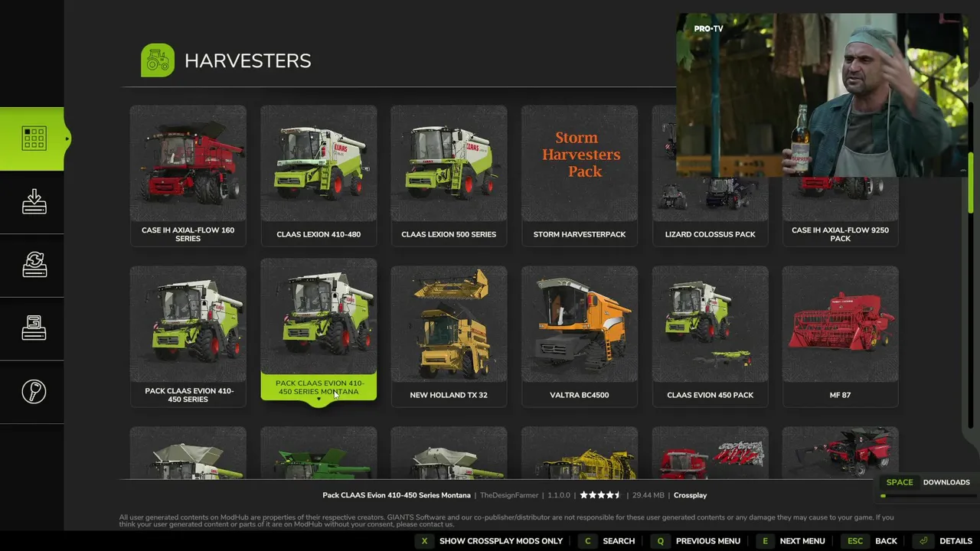Click the PRO·TV video overlay
This screenshot has height=551, width=980.
823,95
